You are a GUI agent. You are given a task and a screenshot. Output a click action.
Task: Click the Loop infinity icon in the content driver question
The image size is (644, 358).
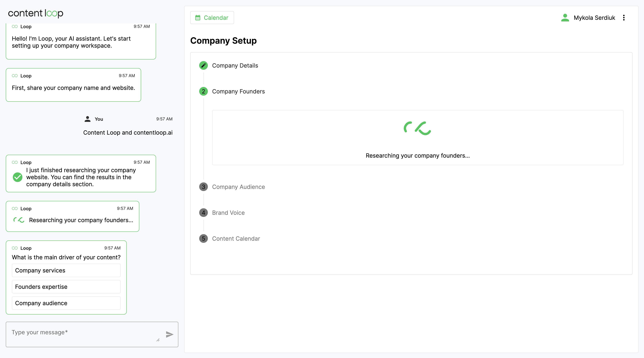pos(15,248)
